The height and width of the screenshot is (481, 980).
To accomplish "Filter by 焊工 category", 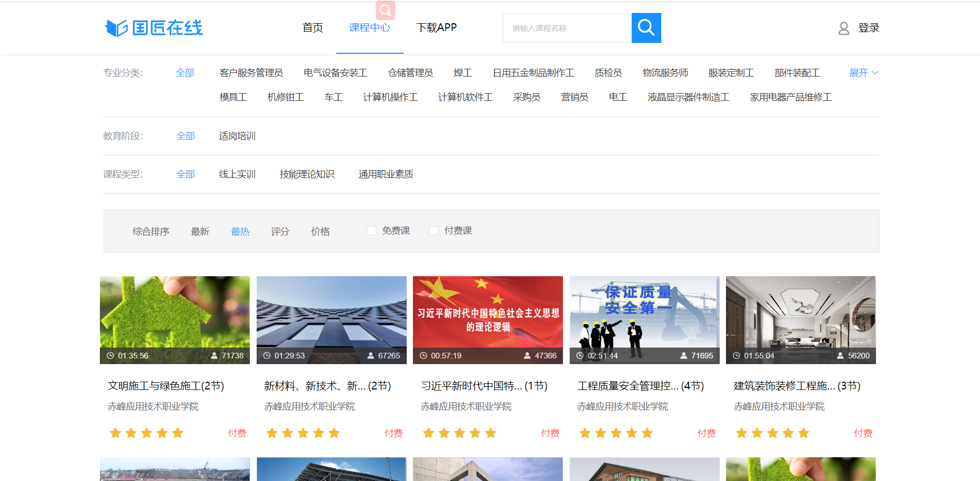I will coord(463,73).
